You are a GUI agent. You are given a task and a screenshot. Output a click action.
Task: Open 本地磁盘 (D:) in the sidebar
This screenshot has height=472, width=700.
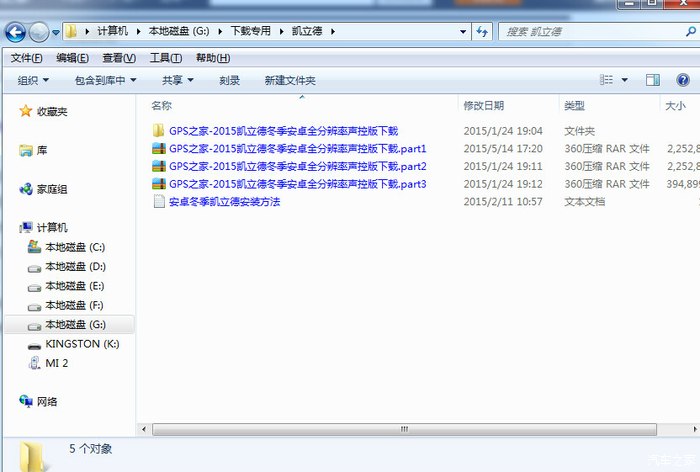click(x=75, y=267)
